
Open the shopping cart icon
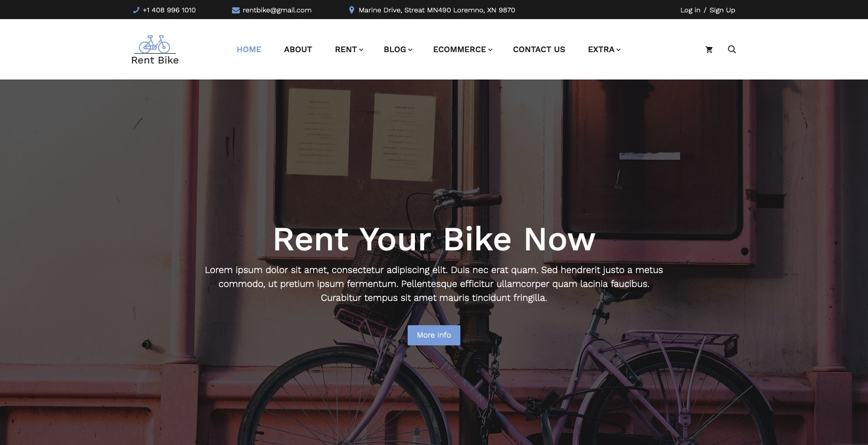(709, 50)
